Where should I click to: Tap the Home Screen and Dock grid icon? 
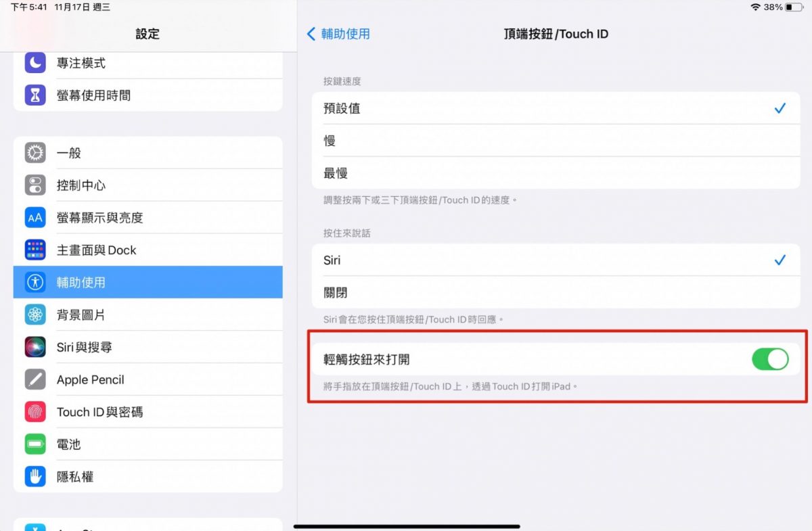(35, 250)
